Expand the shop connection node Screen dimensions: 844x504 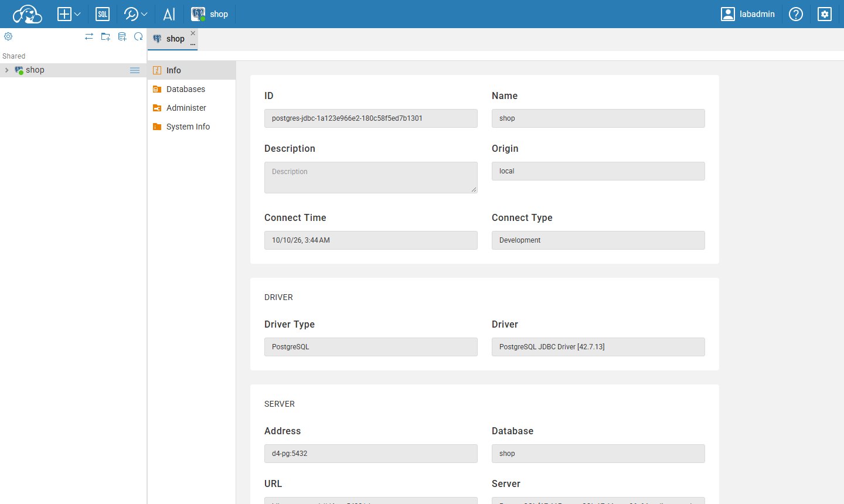6,70
